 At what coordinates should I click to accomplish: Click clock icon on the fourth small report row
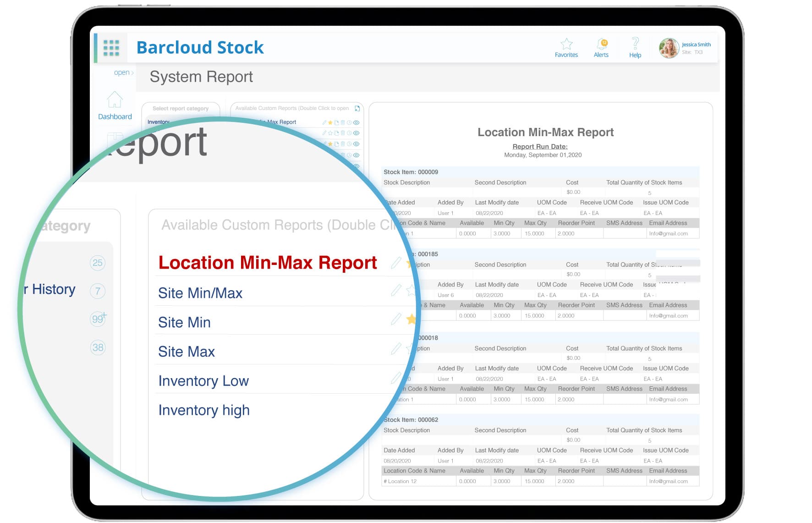[x=349, y=155]
